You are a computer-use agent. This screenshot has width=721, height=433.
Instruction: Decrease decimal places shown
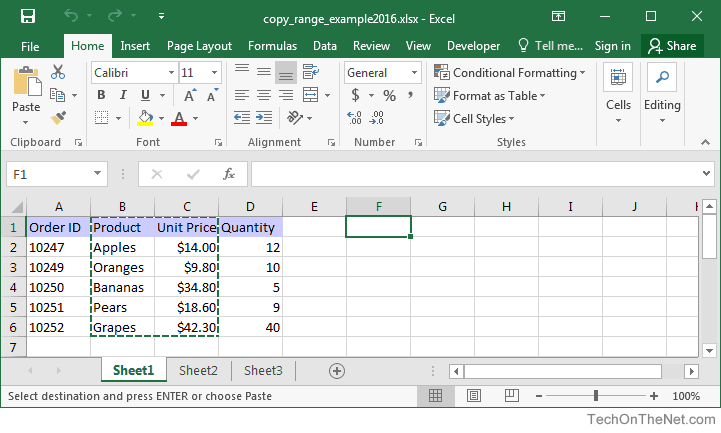[377, 118]
